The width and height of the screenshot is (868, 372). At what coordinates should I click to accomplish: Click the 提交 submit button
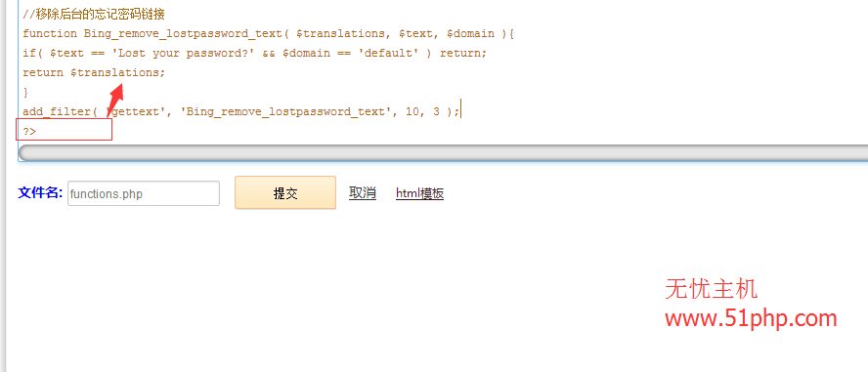[x=285, y=193]
